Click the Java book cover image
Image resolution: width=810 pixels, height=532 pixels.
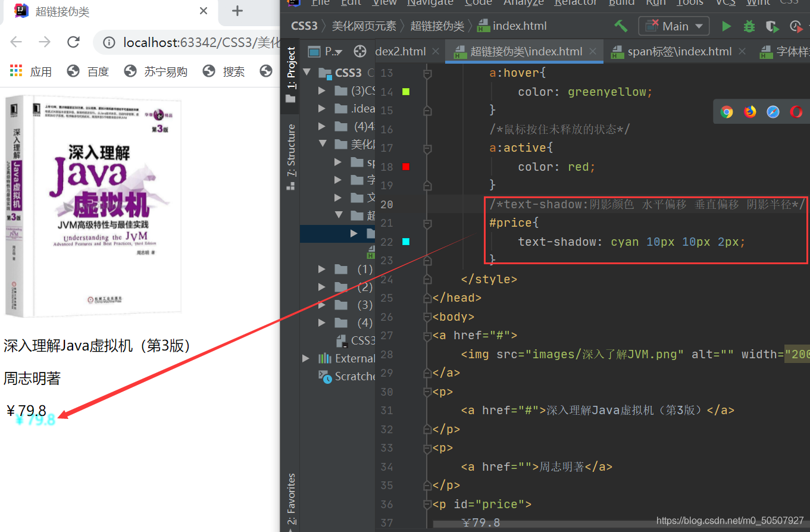pyautogui.click(x=93, y=205)
